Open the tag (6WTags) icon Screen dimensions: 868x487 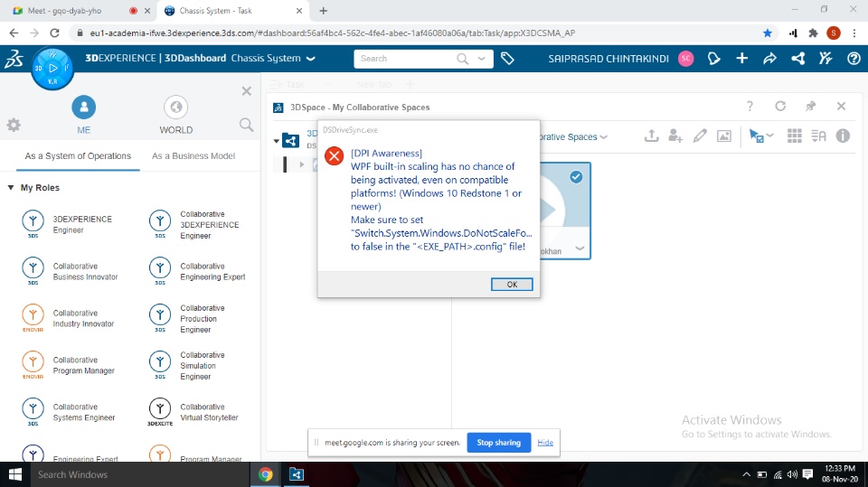[x=507, y=58]
